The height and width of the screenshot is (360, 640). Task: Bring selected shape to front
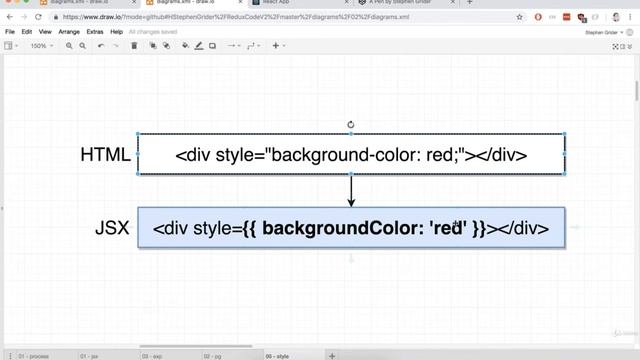click(x=153, y=46)
